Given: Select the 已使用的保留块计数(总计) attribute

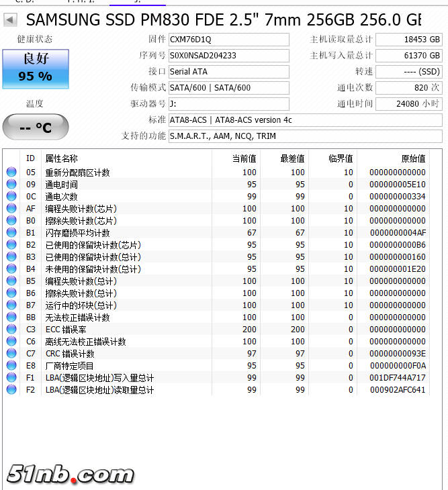Looking at the screenshot, I should click(x=93, y=257).
